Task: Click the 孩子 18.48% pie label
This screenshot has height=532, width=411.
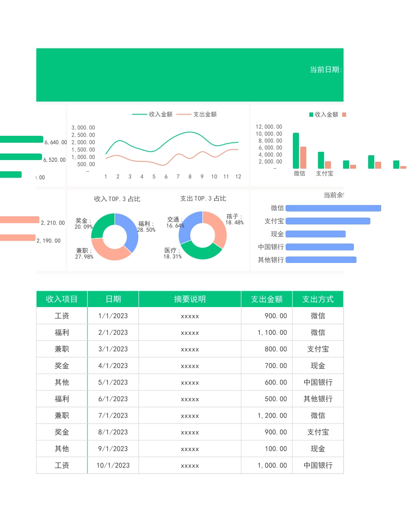Action: click(x=234, y=219)
